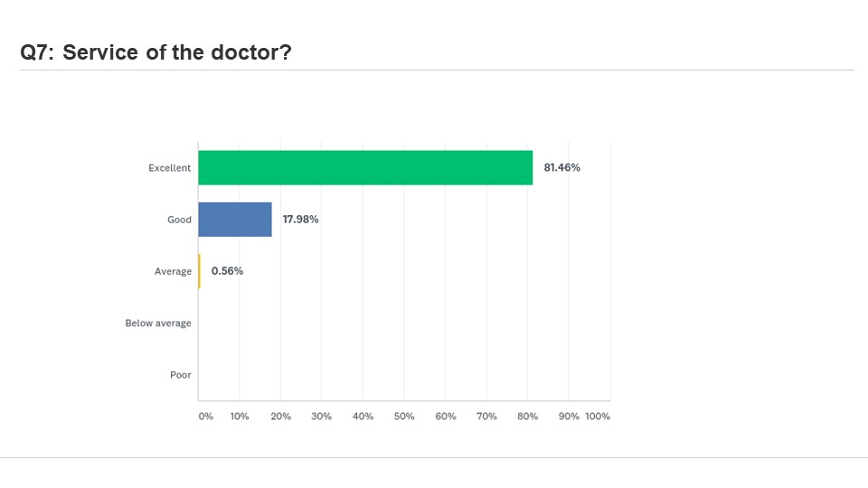Click the Average category label
Screen dimensions: 868x488
click(x=173, y=271)
